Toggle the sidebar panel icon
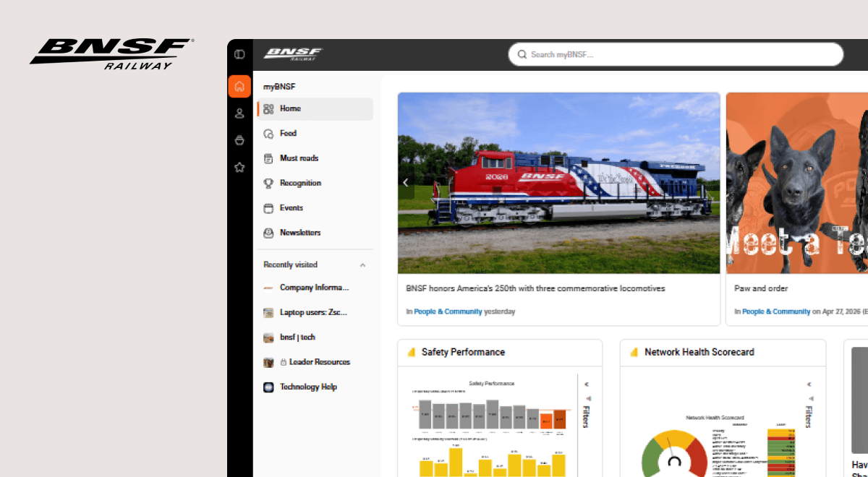This screenshot has width=868, height=477. (239, 54)
